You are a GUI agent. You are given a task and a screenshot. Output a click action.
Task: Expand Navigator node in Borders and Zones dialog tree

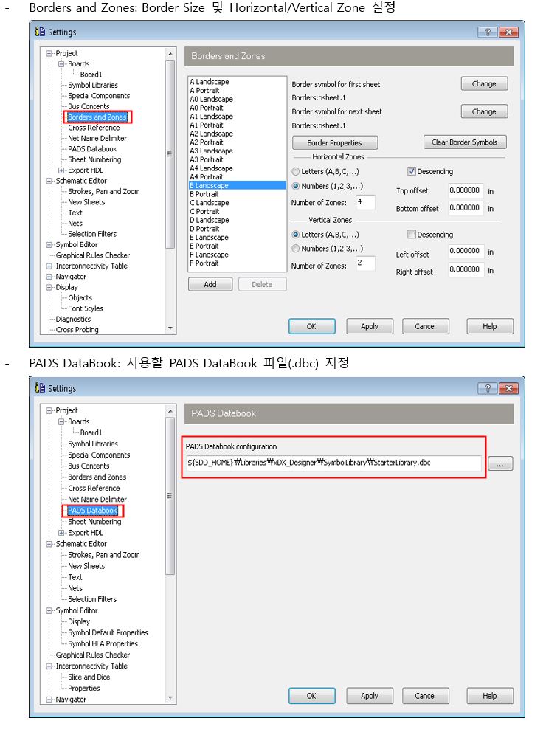coord(49,277)
